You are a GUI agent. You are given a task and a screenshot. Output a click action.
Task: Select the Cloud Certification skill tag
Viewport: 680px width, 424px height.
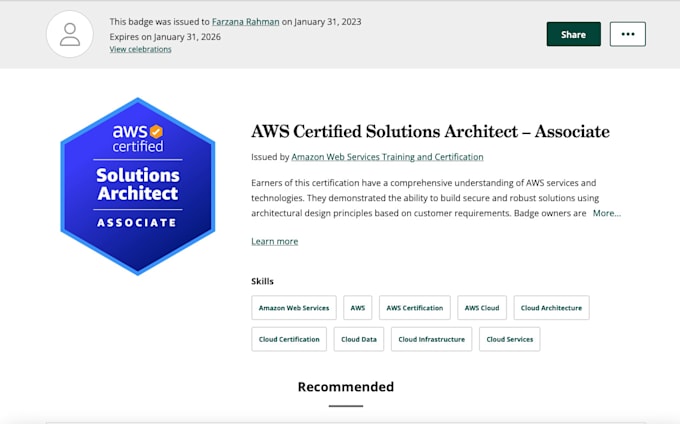click(x=289, y=339)
